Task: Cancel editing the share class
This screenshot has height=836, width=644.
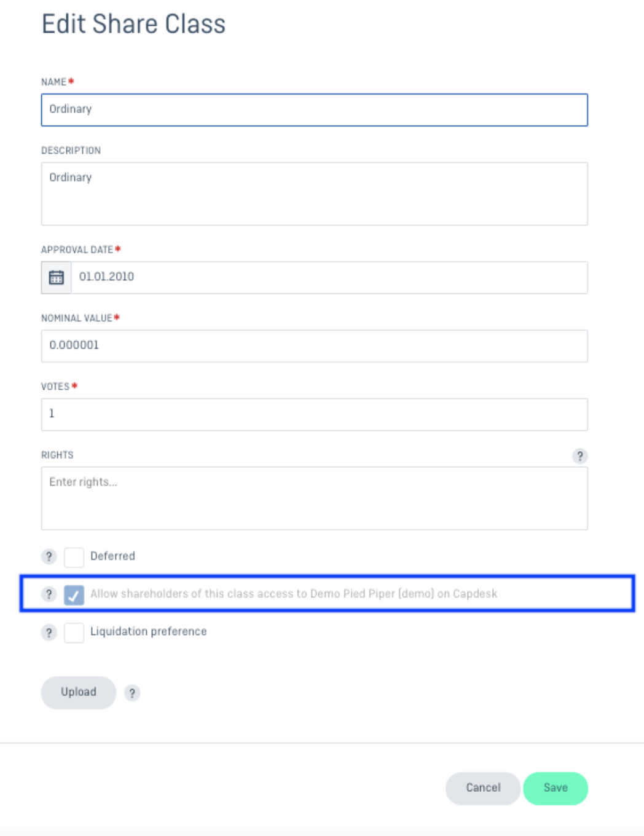Action: tap(483, 788)
